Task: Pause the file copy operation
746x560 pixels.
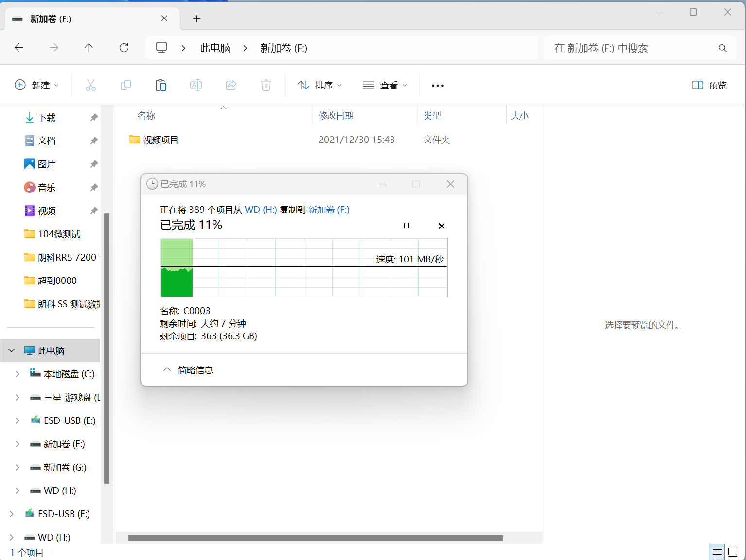Action: 406,226
